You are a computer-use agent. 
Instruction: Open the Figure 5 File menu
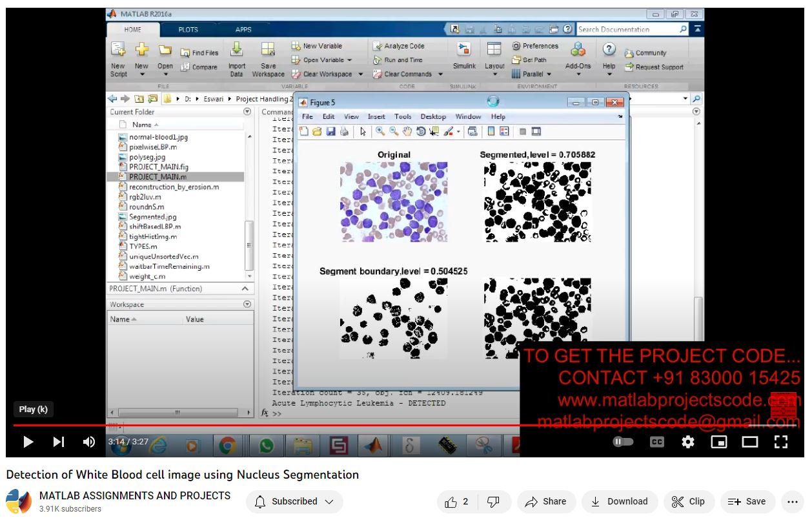(307, 117)
